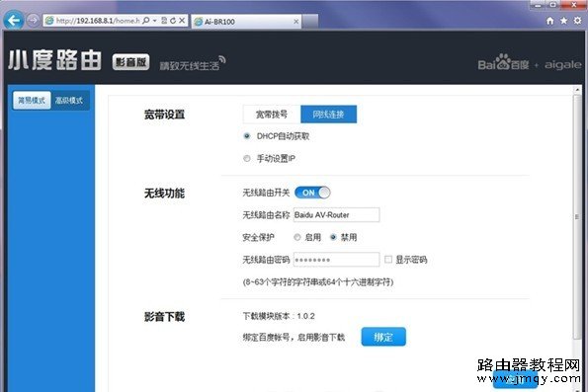Image resolution: width=588 pixels, height=392 pixels.
Task: Click the 无线功能 heading
Action: pyautogui.click(x=164, y=194)
